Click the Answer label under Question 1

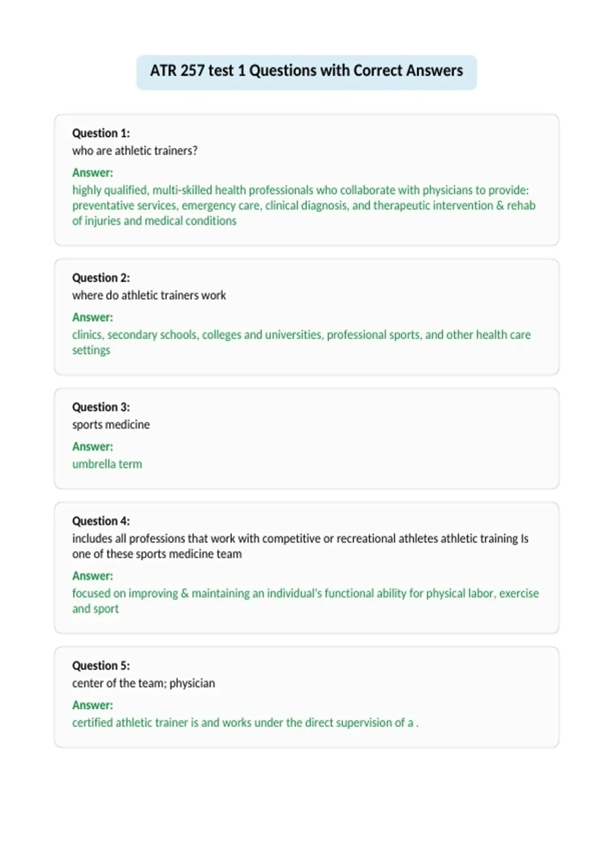coord(92,173)
